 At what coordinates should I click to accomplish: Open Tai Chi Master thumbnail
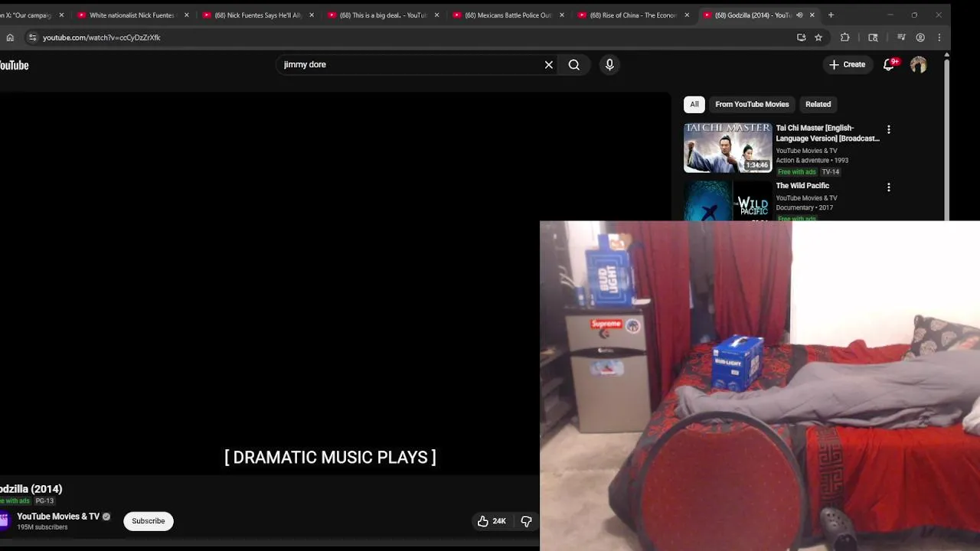click(727, 148)
